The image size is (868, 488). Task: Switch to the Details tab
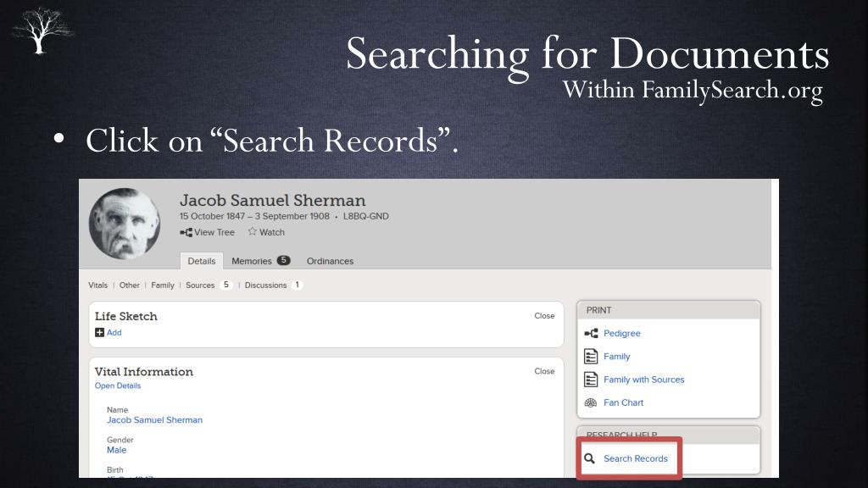[x=202, y=261]
